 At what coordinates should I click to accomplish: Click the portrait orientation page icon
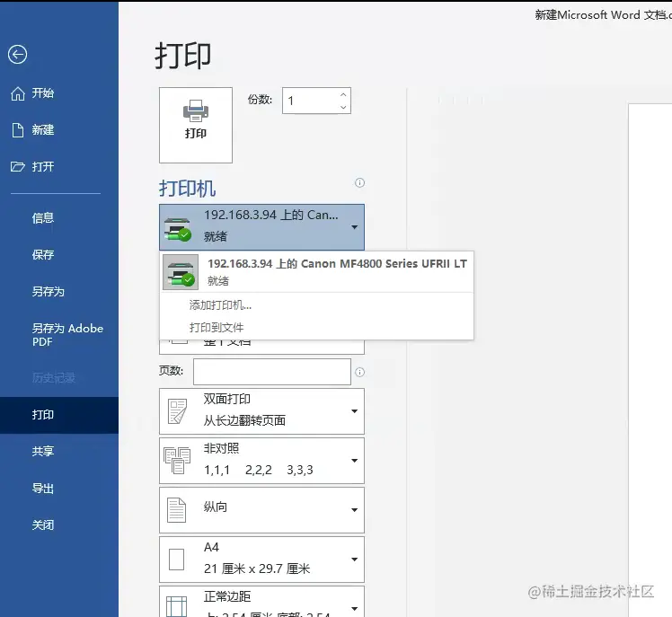176,510
